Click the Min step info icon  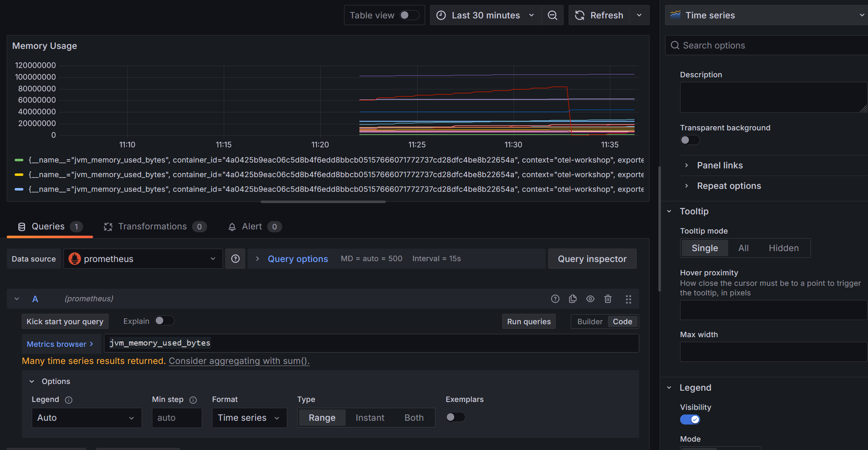[193, 400]
